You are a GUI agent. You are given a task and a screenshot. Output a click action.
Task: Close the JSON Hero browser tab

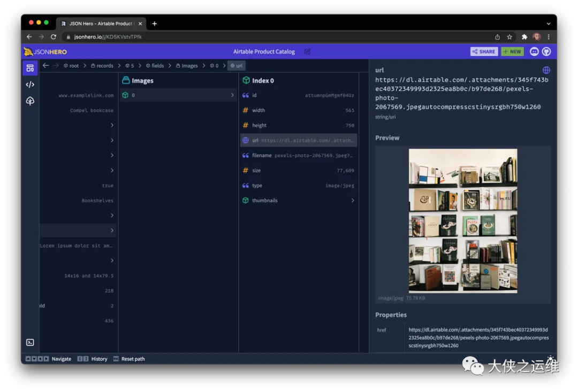[x=140, y=24]
